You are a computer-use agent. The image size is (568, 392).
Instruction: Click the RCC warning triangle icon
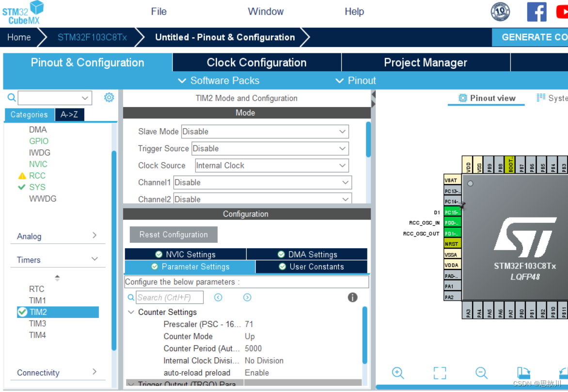22,176
